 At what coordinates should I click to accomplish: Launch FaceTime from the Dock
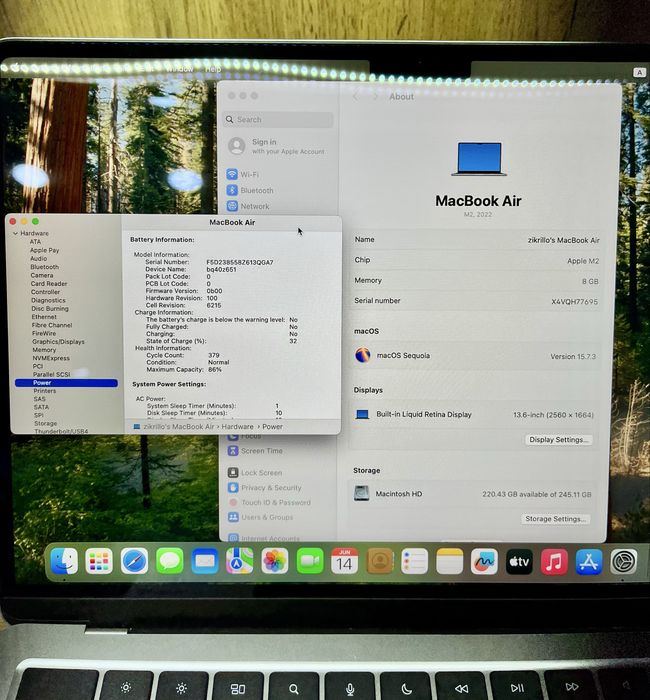coord(310,561)
